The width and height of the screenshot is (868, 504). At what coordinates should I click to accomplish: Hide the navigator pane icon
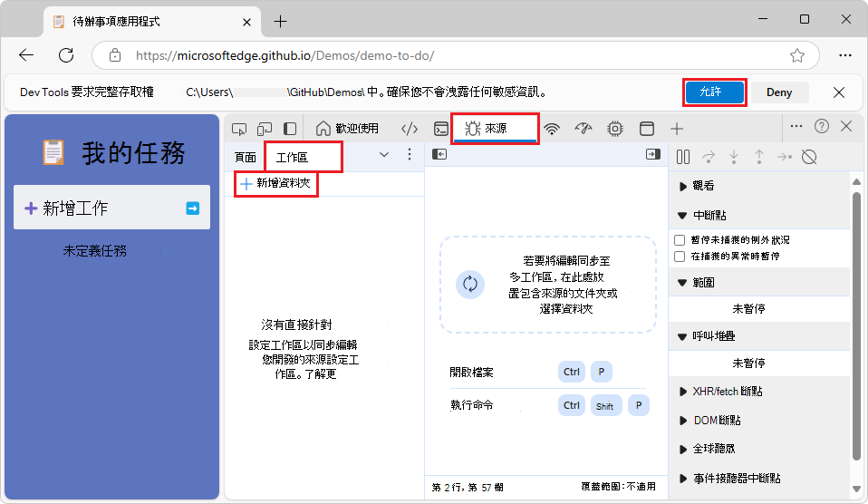pyautogui.click(x=439, y=154)
